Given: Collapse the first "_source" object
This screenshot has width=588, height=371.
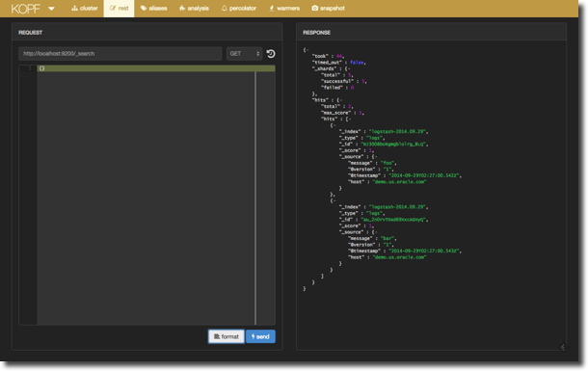Looking at the screenshot, I should [x=375, y=157].
